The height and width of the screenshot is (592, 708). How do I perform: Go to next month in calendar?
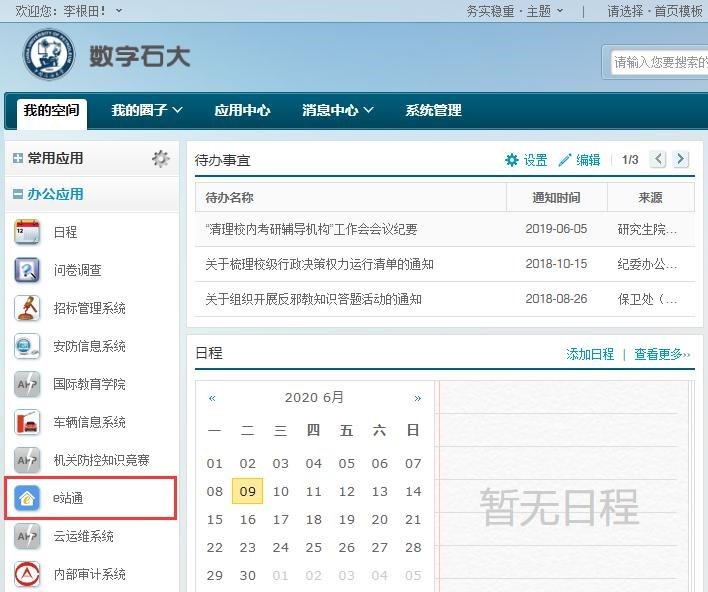click(x=417, y=398)
